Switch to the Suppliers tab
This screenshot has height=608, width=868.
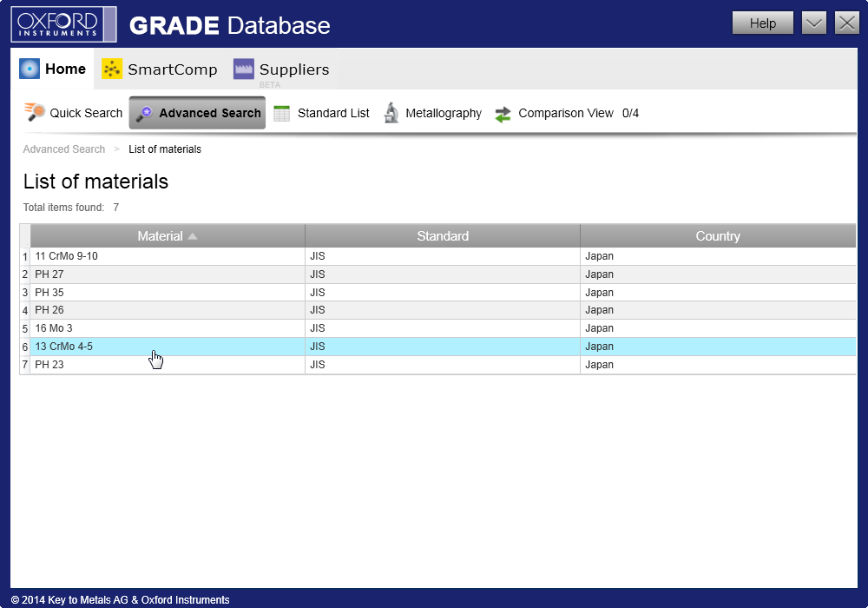tap(282, 69)
